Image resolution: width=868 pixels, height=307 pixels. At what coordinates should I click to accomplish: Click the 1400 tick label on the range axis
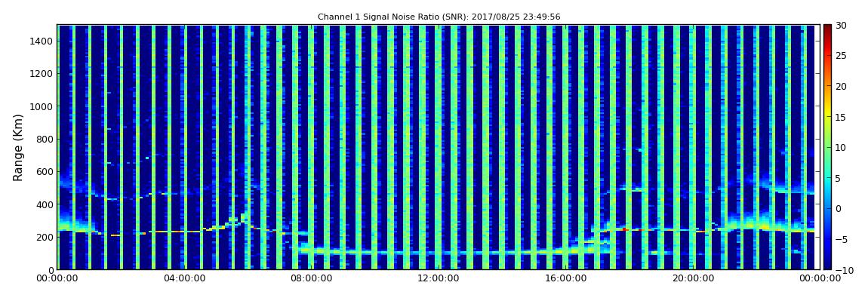coord(42,41)
